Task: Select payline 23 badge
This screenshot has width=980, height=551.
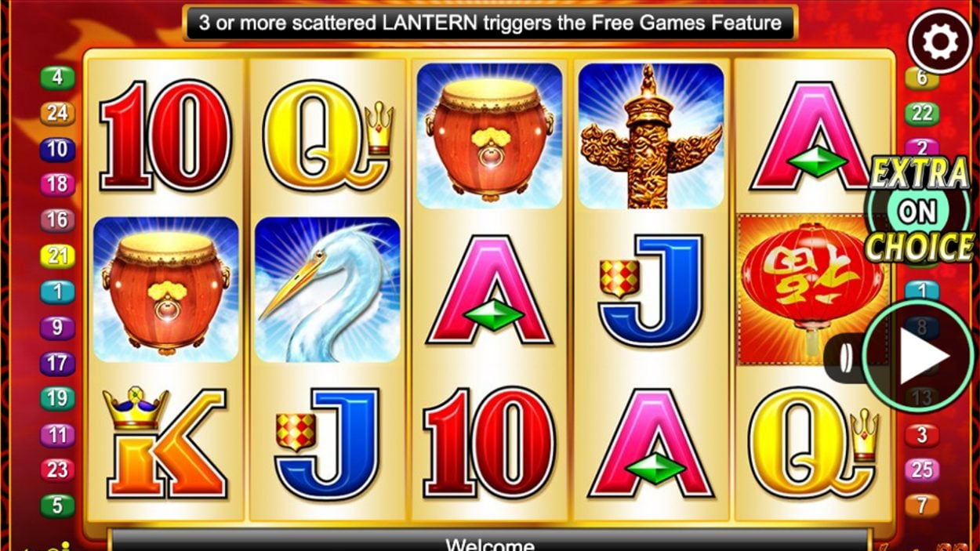Action: (57, 470)
